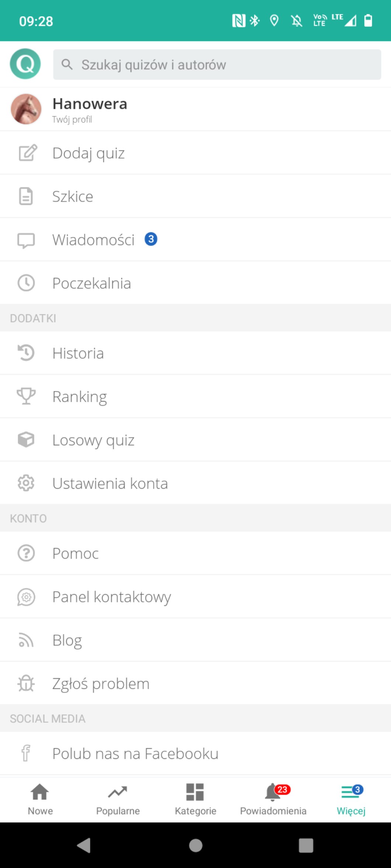Click Polub nas na Facebooku link
Screen dimensions: 391x868
[x=135, y=753]
